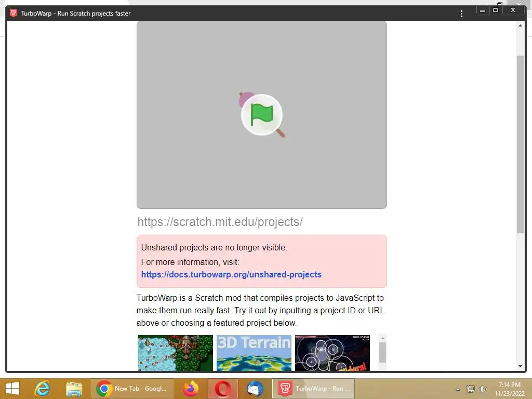
Task: Open the Windows Start menu
Action: point(12,389)
